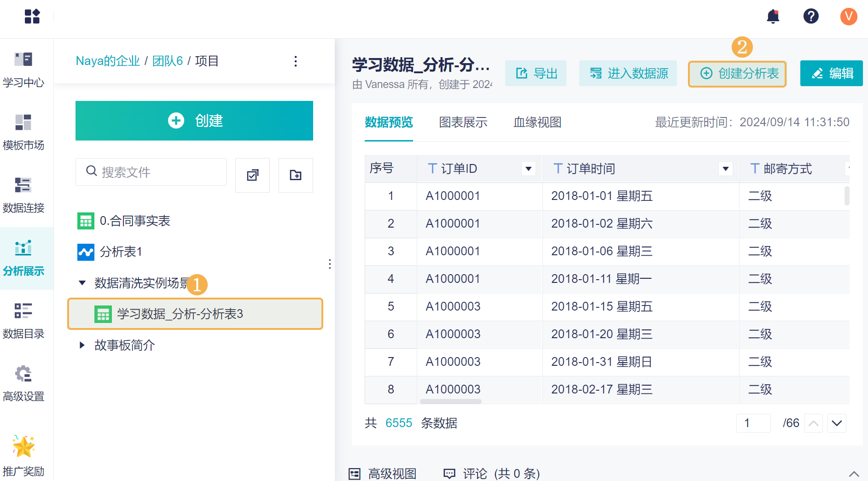Click the help question mark icon
Image resolution: width=868 pixels, height=481 pixels.
click(x=811, y=17)
